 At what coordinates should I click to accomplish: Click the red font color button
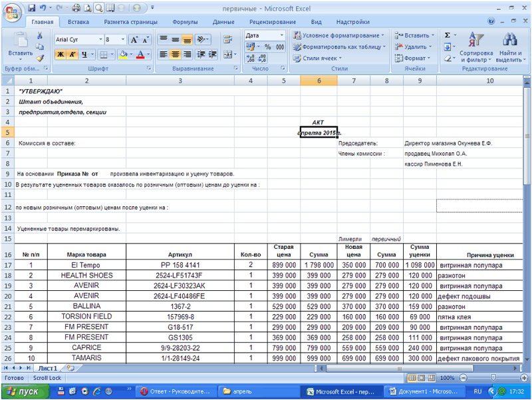(140, 55)
